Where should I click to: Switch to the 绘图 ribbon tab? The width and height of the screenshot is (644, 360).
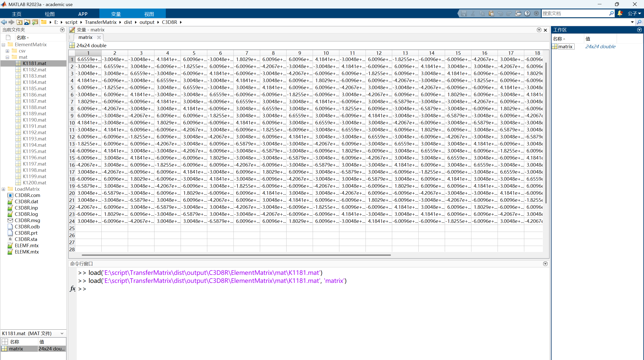[x=50, y=14]
